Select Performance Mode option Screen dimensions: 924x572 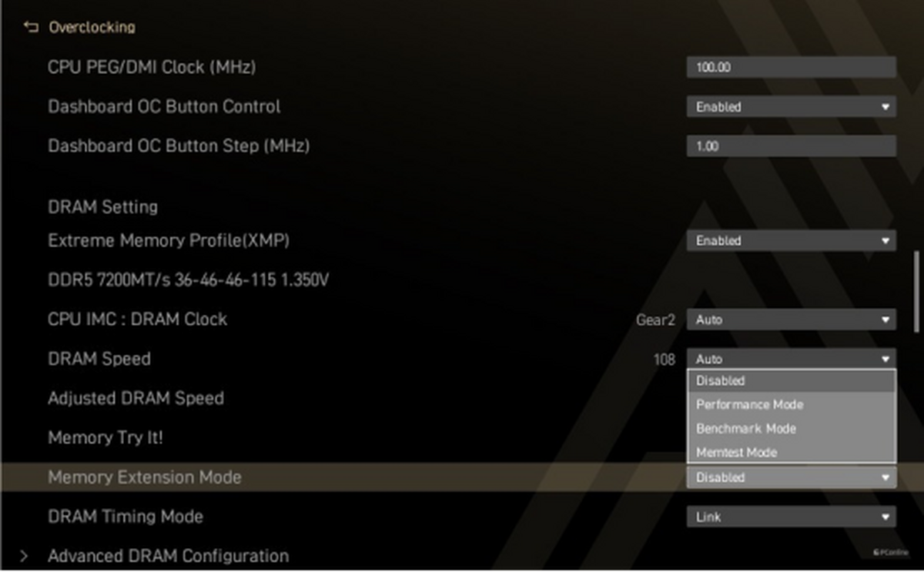pyautogui.click(x=791, y=404)
